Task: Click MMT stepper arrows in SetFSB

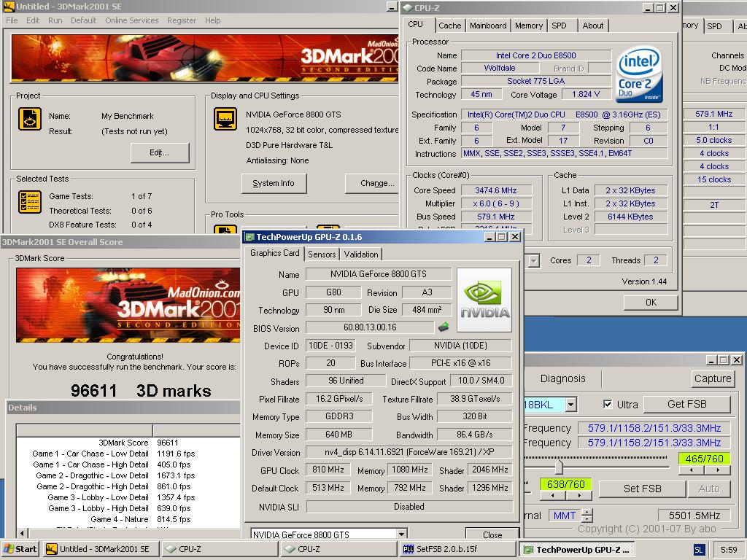Action: (x=587, y=516)
